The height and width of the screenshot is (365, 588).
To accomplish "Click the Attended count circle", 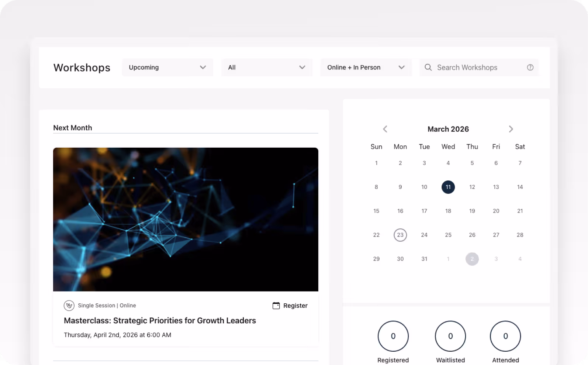I will tap(505, 336).
